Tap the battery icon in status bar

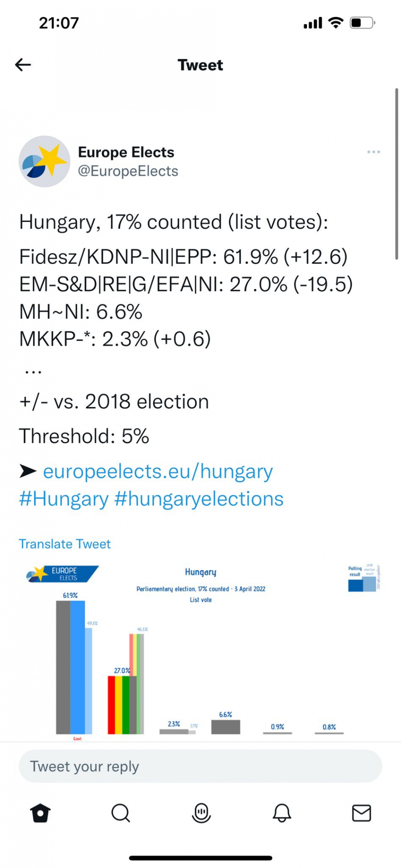[x=362, y=23]
